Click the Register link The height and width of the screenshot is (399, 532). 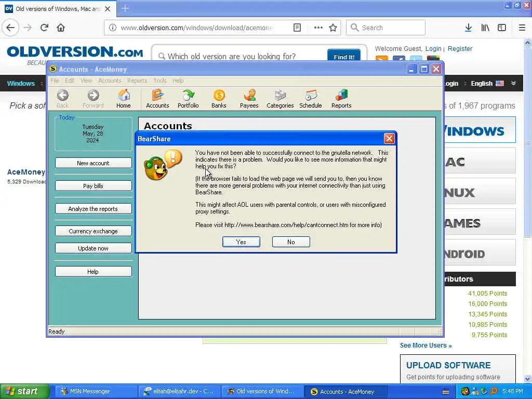click(460, 48)
